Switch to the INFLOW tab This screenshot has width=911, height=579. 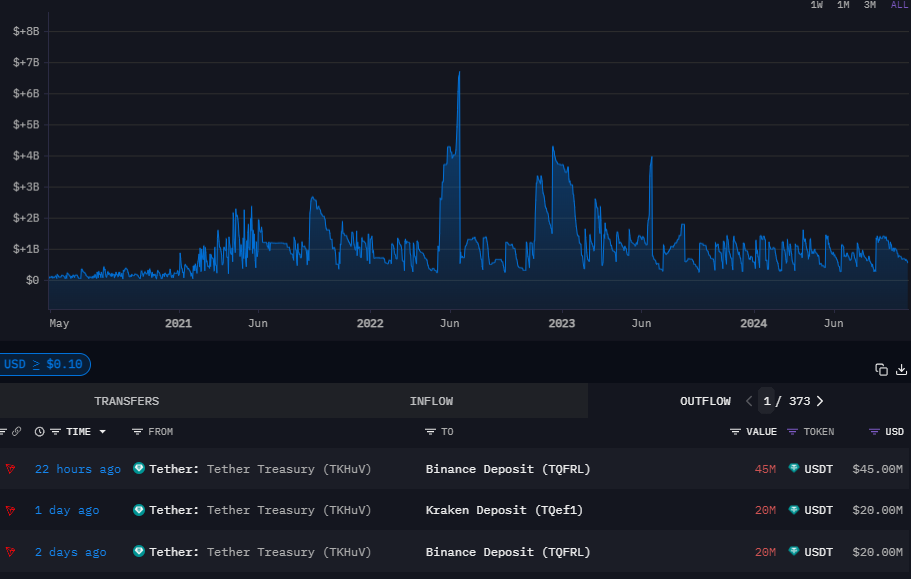(x=431, y=400)
